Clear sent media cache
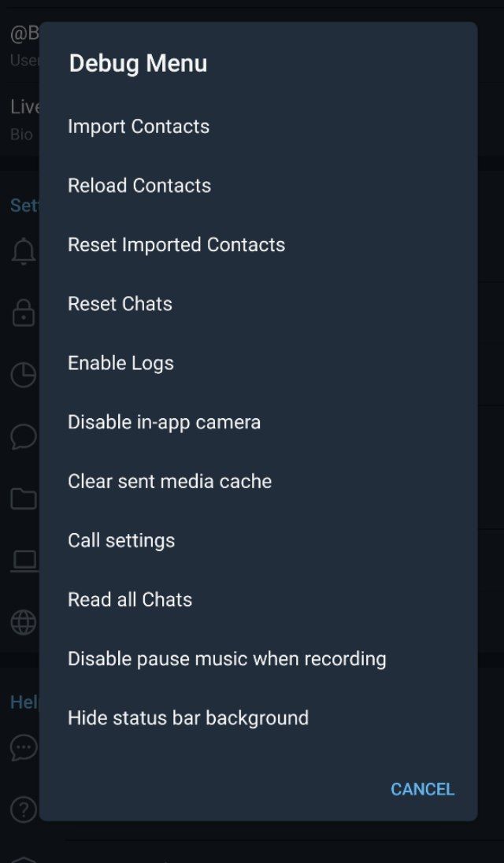 click(169, 481)
